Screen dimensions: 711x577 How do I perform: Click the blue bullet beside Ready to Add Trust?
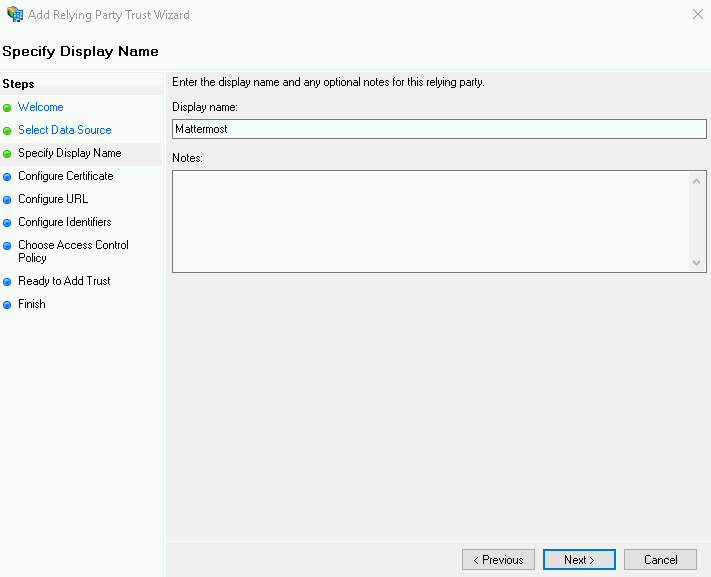click(x=7, y=282)
